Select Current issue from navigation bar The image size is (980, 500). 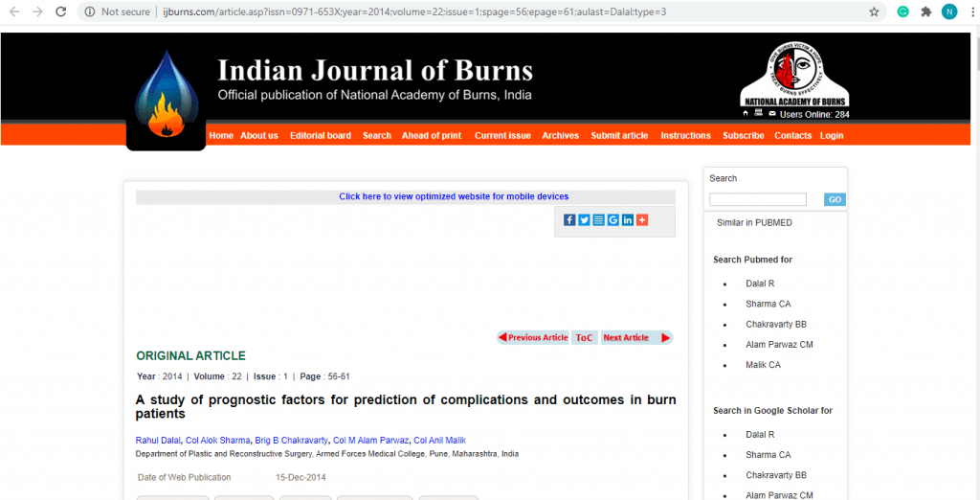click(502, 136)
